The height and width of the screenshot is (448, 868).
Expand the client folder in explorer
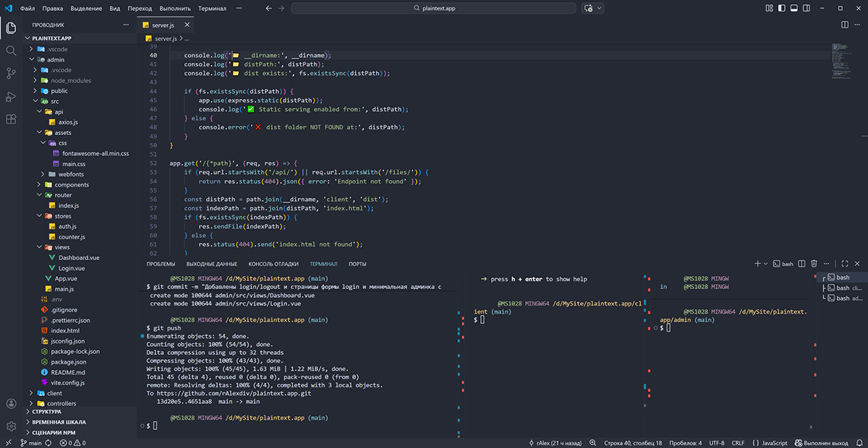coord(55,393)
